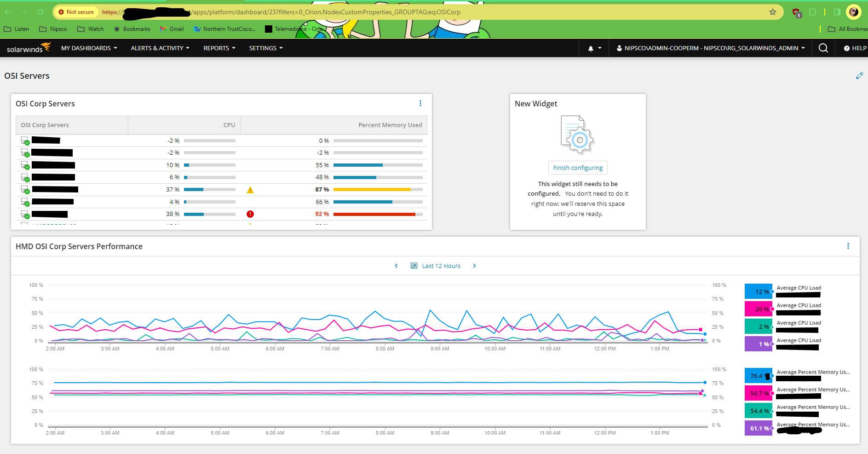Open the Nipsco bookmarks folder

tap(53, 29)
